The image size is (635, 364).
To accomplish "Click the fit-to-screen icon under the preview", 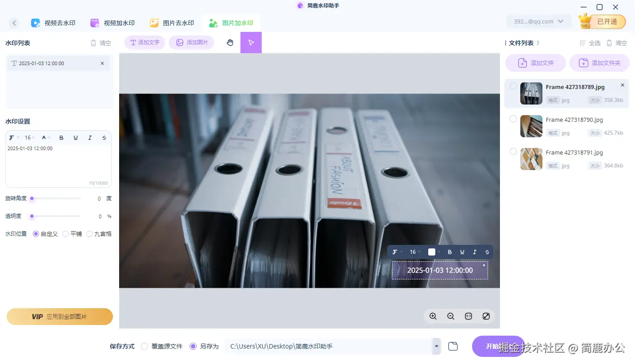I will click(x=486, y=316).
